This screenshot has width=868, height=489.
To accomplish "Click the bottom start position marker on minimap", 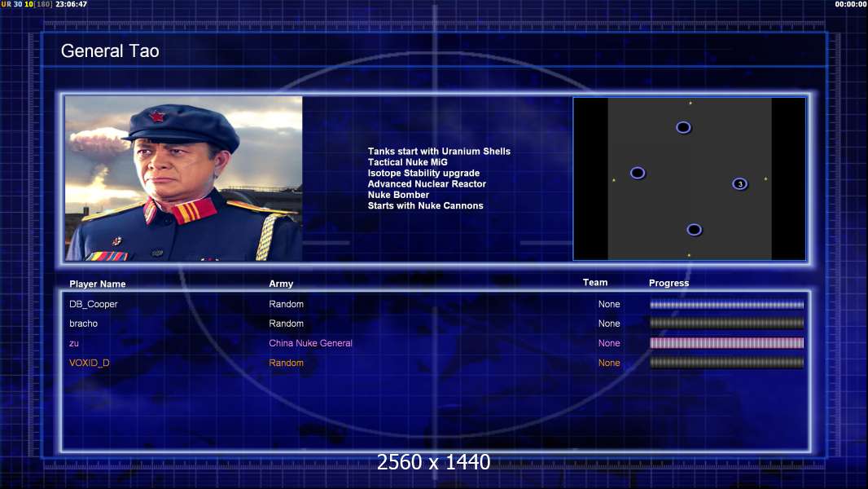I will 694,230.
